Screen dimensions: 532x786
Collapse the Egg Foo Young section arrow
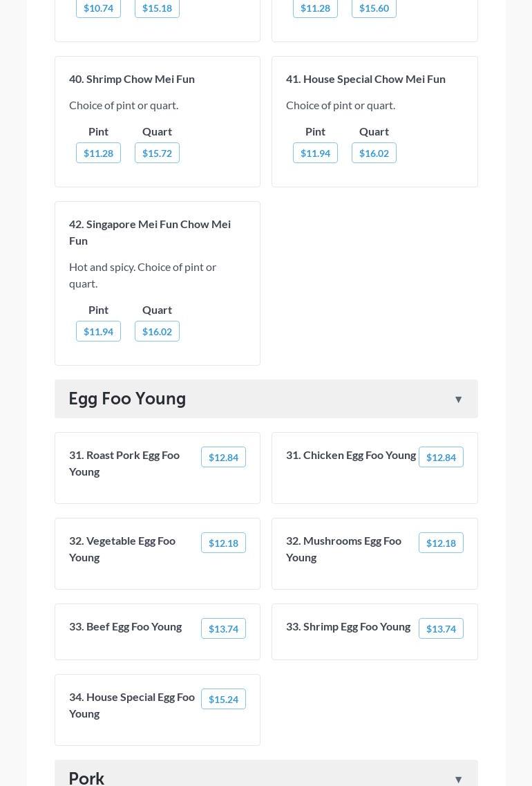click(458, 400)
